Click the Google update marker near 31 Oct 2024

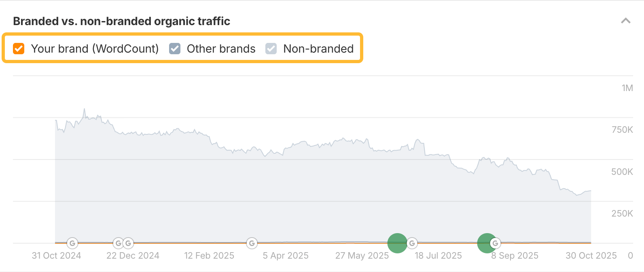click(72, 243)
